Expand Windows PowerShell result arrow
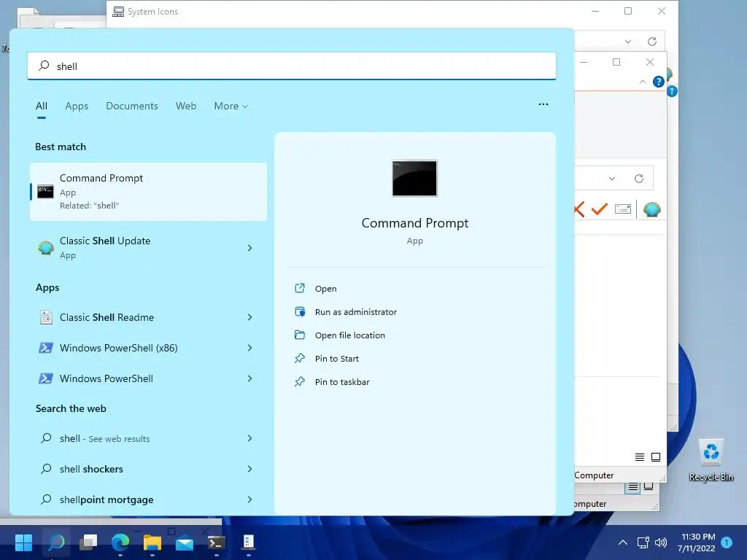Screen dimensions: 747x560 (249, 378)
